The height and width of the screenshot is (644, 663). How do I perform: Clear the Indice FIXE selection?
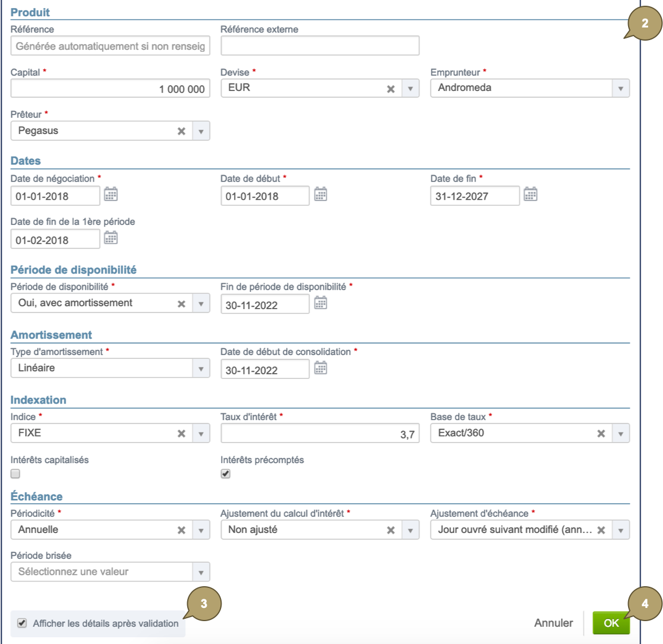pos(181,433)
